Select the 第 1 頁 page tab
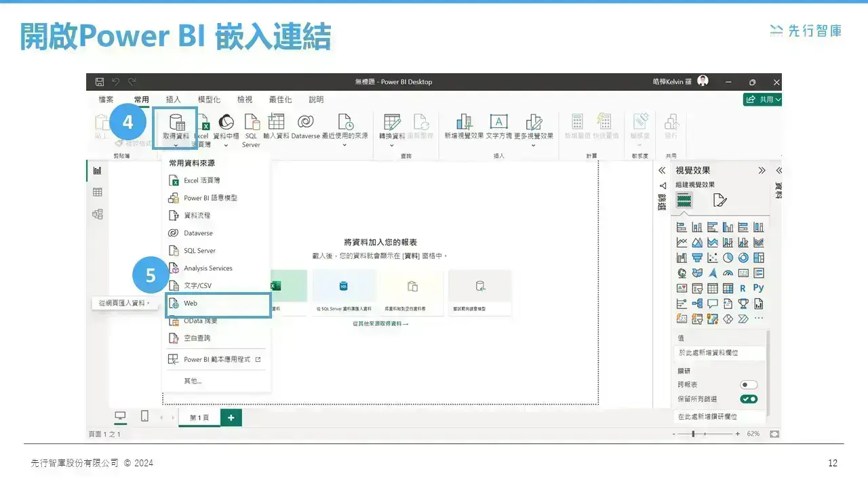 [199, 418]
